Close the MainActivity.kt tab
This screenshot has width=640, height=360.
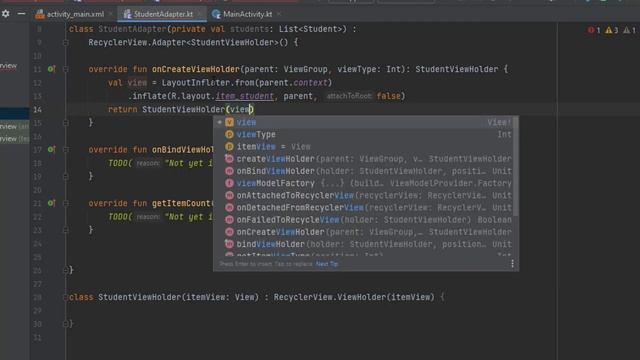pyautogui.click(x=279, y=14)
